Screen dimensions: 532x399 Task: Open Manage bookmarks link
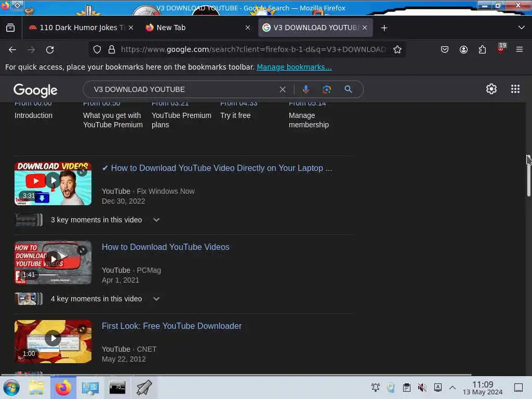[294, 67]
